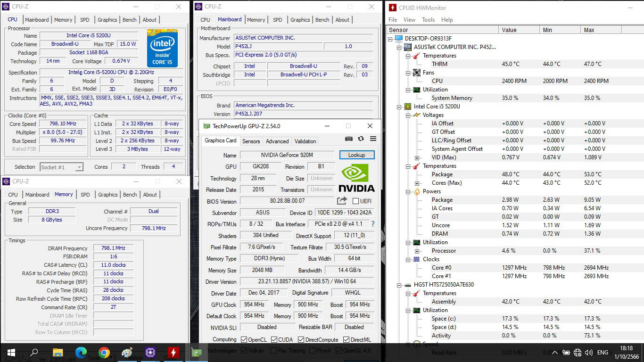The height and width of the screenshot is (362, 644).
Task: Switch to GPU-Z via taskbar icon
Action: click(196, 353)
